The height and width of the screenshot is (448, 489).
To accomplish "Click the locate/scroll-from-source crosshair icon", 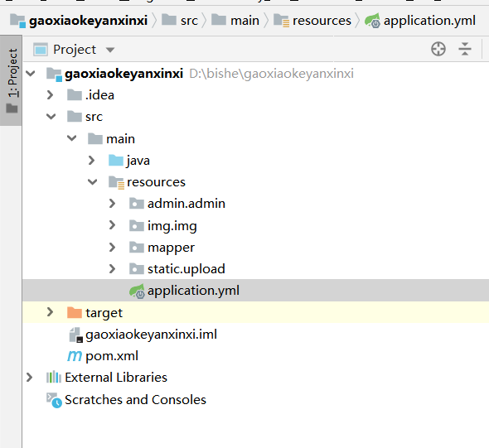I will (x=438, y=49).
